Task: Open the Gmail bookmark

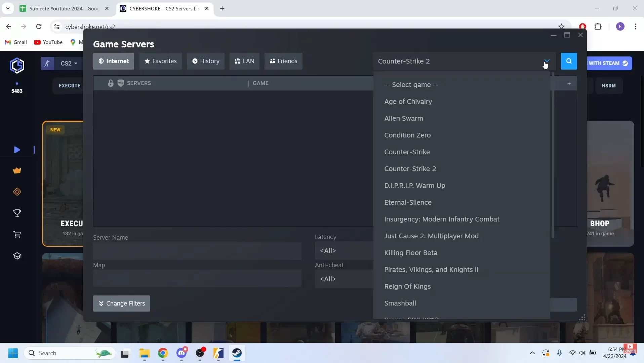Action: tap(16, 42)
